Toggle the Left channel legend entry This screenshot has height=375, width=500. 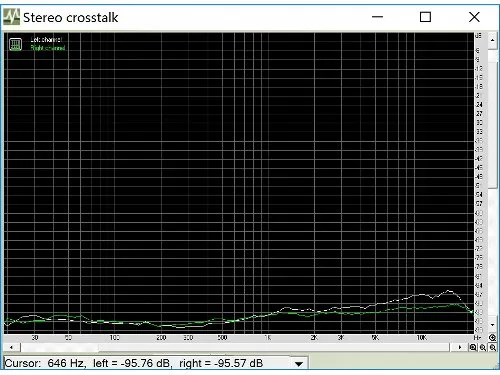46,39
